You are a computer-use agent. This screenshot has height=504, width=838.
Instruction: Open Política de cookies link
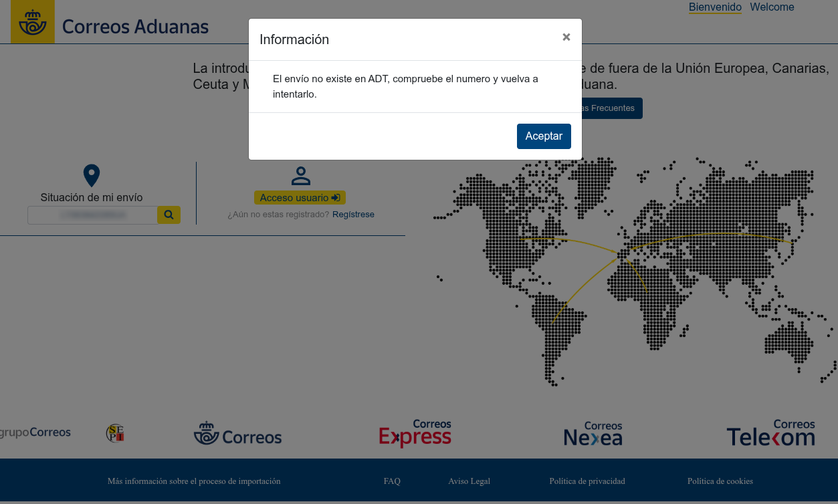720,481
